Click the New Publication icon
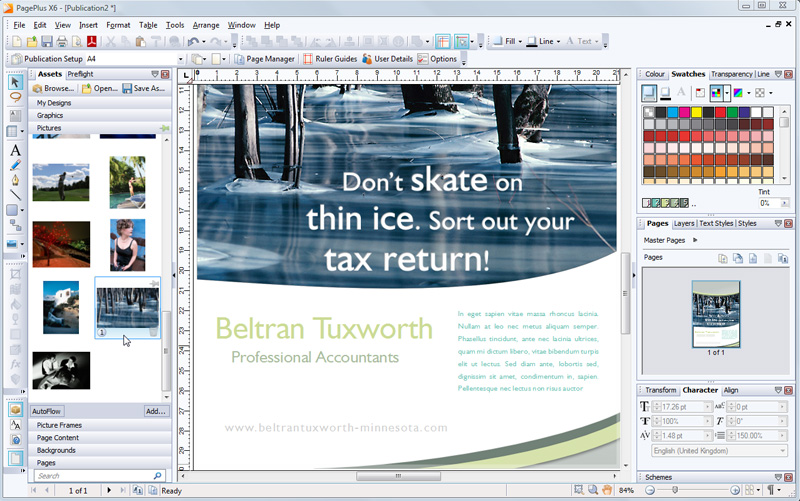The image size is (800, 501). click(17, 42)
